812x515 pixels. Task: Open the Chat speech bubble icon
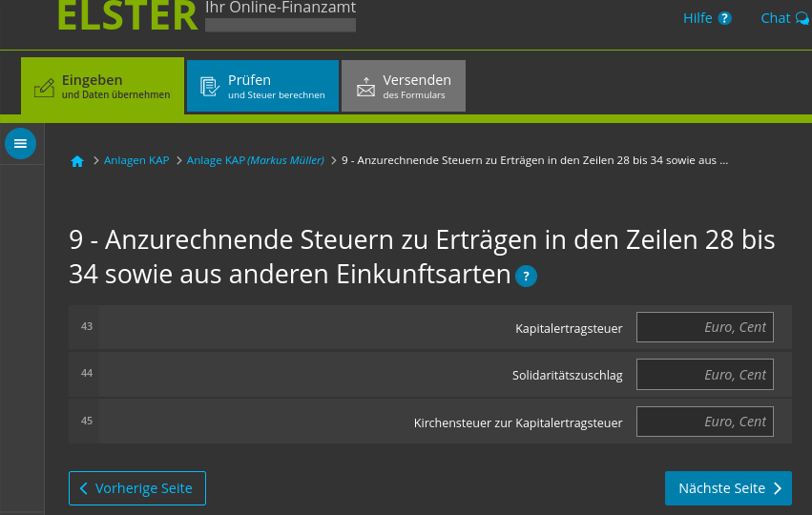pos(802,19)
